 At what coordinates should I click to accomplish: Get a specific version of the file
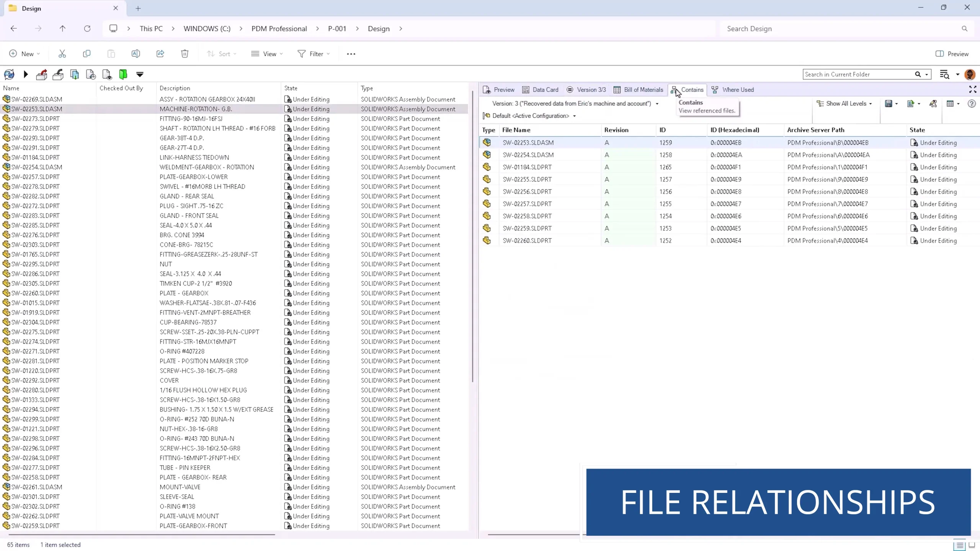click(91, 74)
